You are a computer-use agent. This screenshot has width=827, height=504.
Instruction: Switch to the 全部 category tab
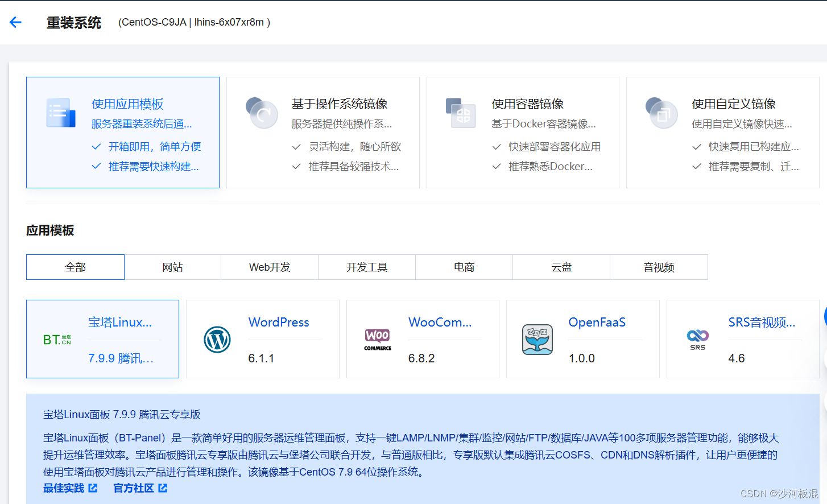75,267
